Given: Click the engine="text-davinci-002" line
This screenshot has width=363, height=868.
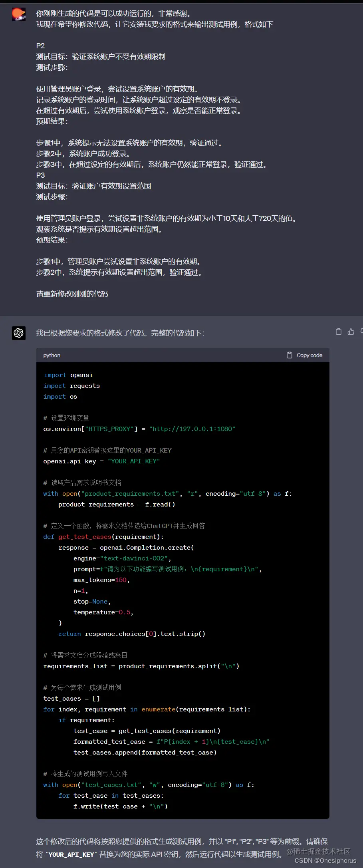Looking at the screenshot, I should click(122, 558).
